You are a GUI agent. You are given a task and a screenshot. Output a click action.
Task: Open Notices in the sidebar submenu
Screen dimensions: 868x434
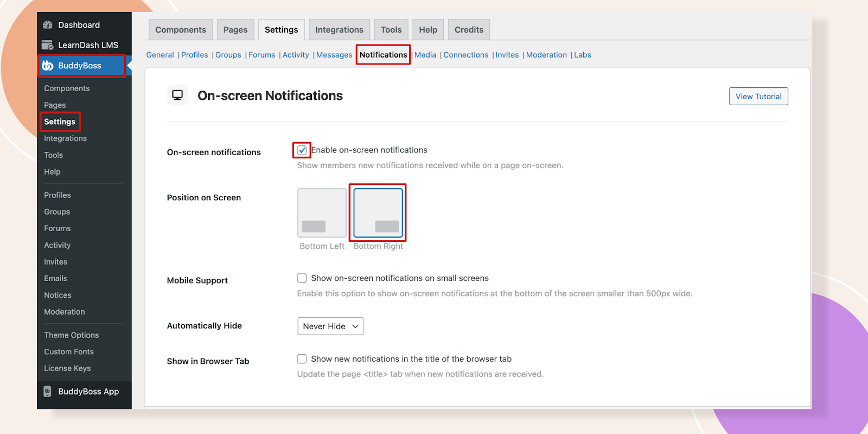[58, 295]
